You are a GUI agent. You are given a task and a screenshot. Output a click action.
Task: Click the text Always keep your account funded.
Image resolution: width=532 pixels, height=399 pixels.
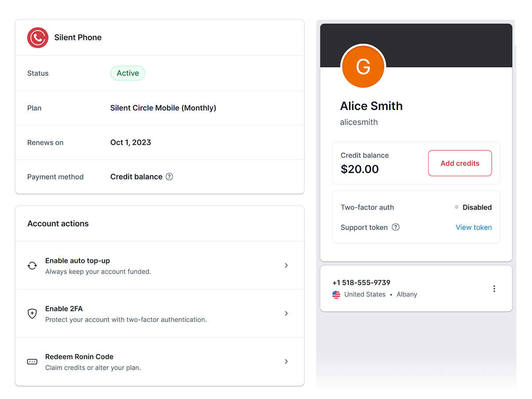click(98, 271)
